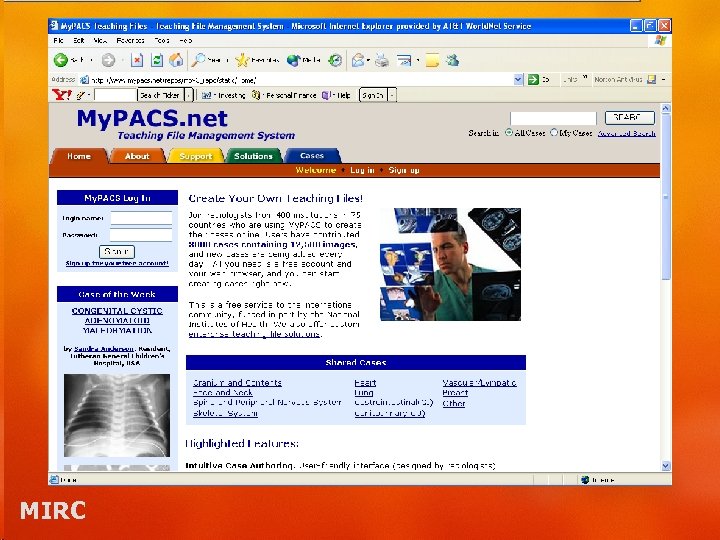Open the Favorites menu
Image resolution: width=720 pixels, height=540 pixels.
130,40
